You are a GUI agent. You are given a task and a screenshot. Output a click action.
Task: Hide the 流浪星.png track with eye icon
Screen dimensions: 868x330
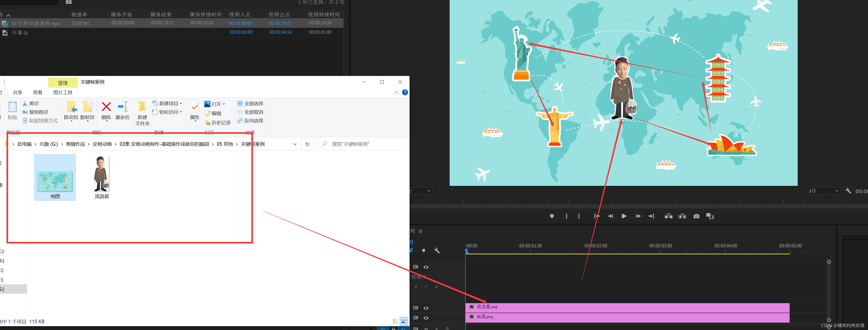pyautogui.click(x=426, y=308)
